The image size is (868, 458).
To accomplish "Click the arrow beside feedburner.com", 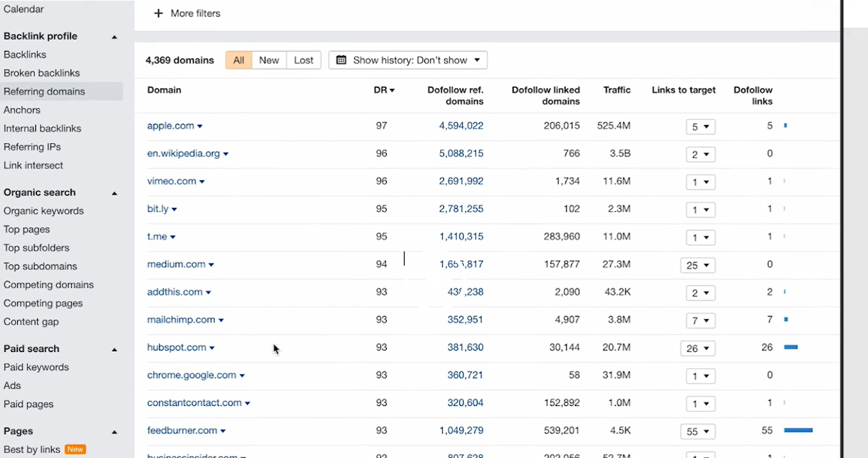I will point(223,431).
